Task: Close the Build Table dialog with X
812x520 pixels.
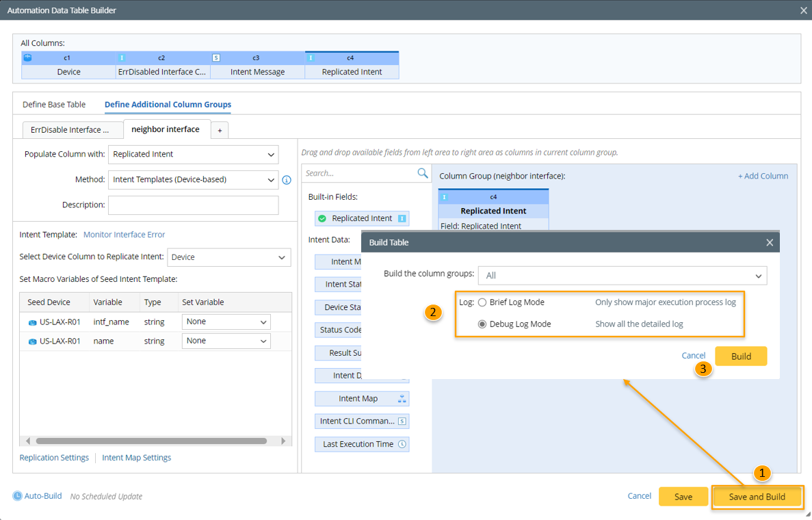Action: coord(770,242)
